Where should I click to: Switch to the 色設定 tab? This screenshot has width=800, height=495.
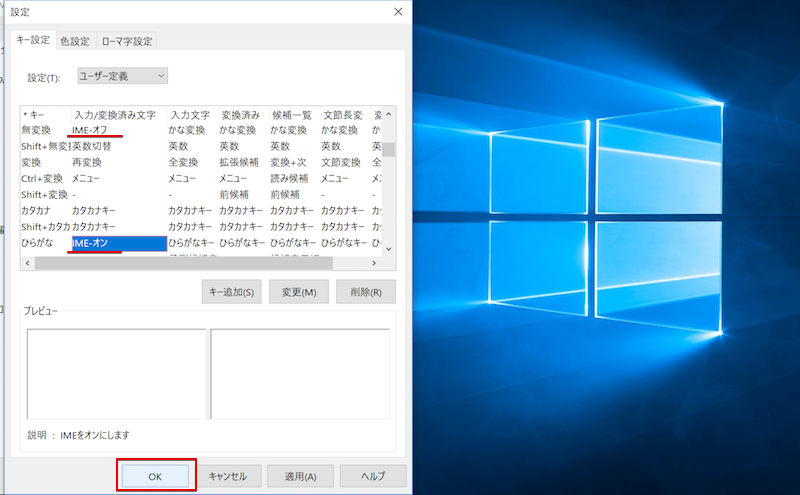click(x=74, y=41)
